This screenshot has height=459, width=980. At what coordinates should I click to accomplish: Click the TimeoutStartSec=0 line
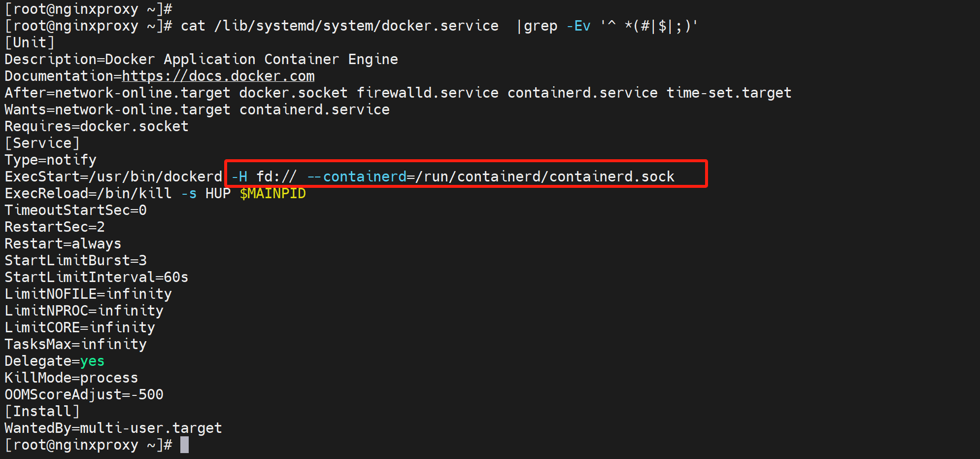click(x=75, y=210)
